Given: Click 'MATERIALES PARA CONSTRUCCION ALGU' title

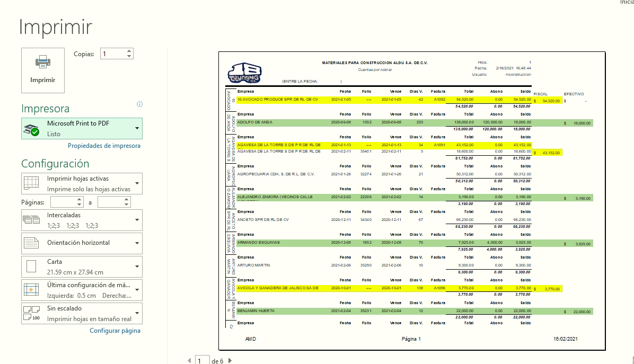Looking at the screenshot, I should pyautogui.click(x=375, y=63).
